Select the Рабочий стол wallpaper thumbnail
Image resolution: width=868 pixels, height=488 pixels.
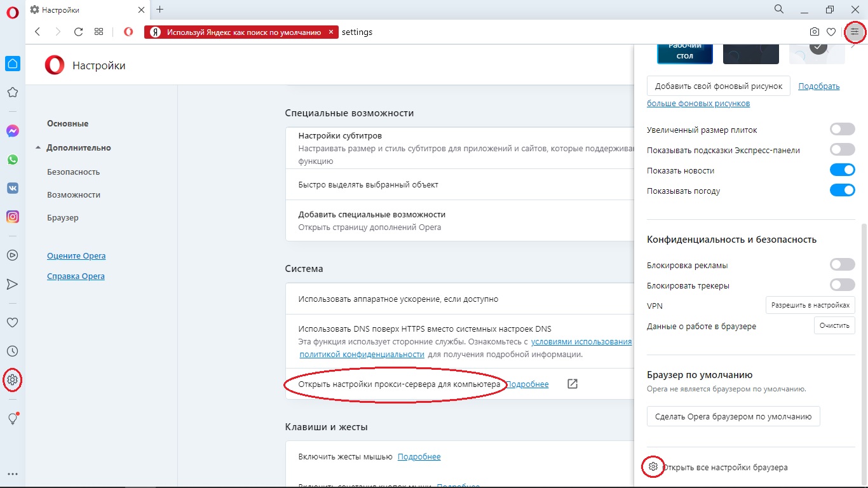point(684,52)
